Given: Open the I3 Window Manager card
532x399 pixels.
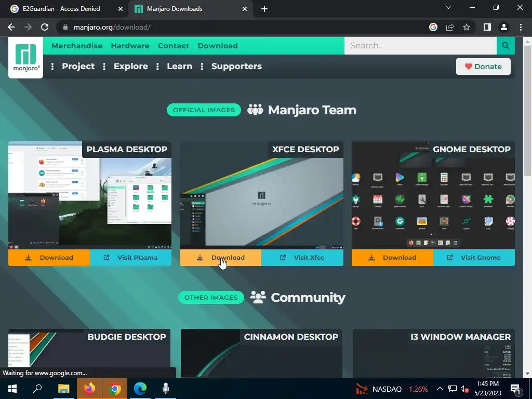Looking at the screenshot, I should tap(434, 353).
